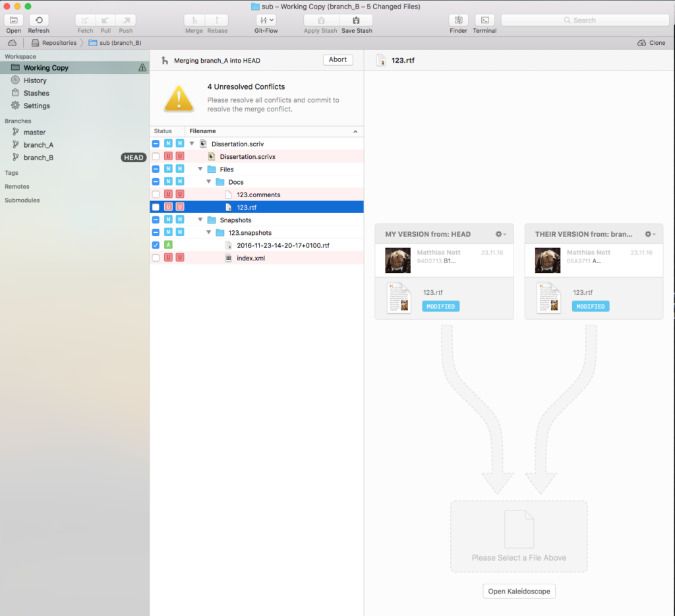Click the Save Stash icon
Screen dimensions: 675x616
357,20
